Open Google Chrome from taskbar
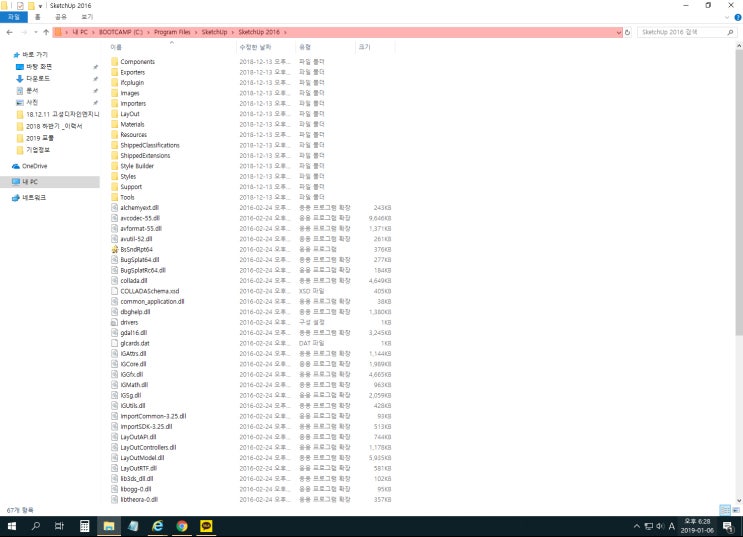 (x=181, y=526)
